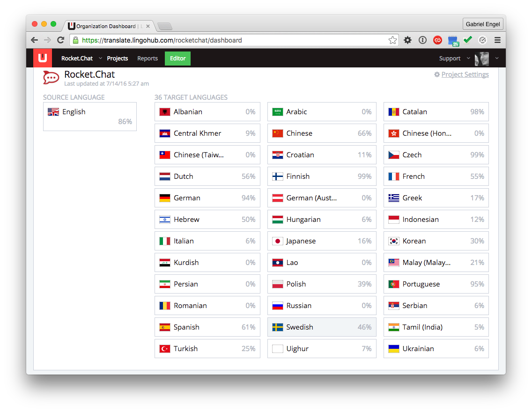Open a new browser tab
Screen dimensions: 532x412
(x=165, y=26)
